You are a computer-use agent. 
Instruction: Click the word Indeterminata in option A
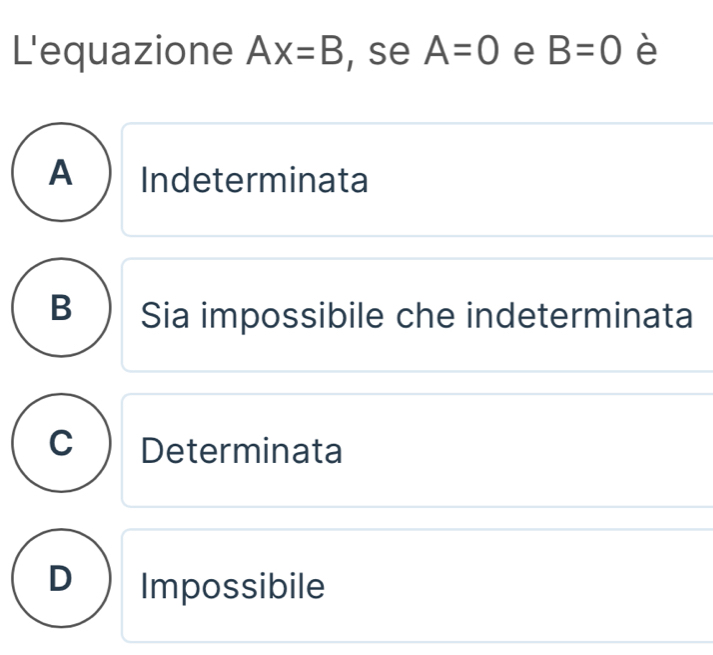coord(254,182)
